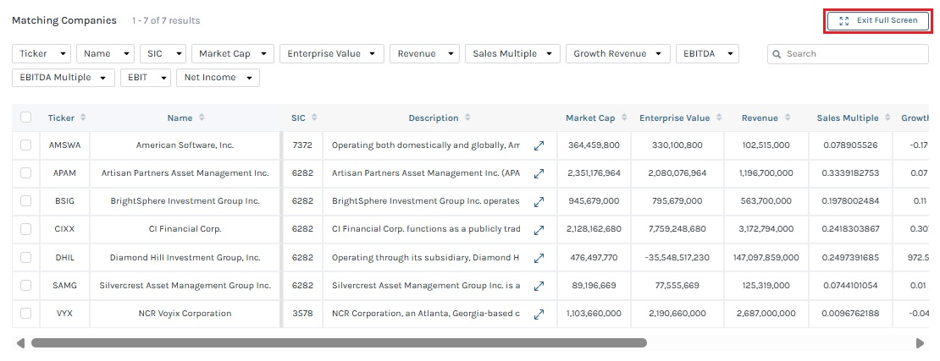Expand description for NCR Voyix row
Screen dimensions: 940x361
(x=539, y=314)
